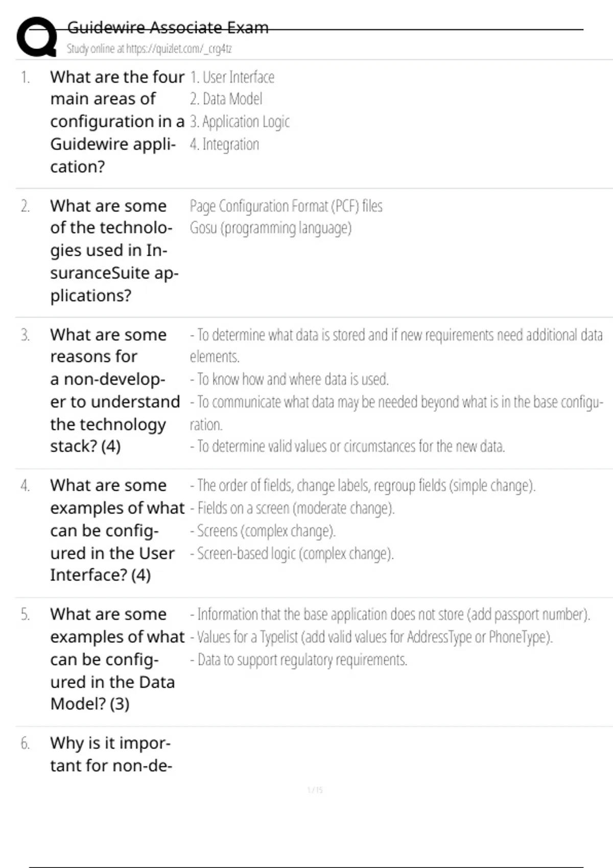
Task: Select question 4 about User Interface configuration
Action: (x=116, y=530)
